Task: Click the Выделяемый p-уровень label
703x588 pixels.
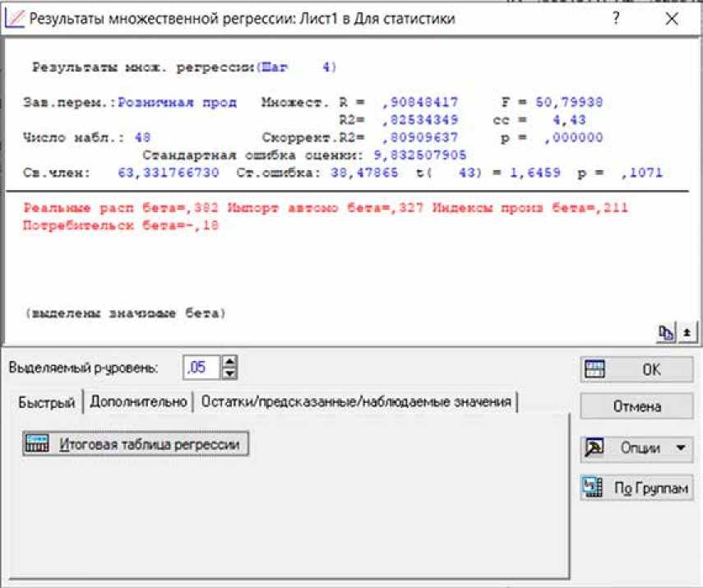Action: [x=83, y=368]
